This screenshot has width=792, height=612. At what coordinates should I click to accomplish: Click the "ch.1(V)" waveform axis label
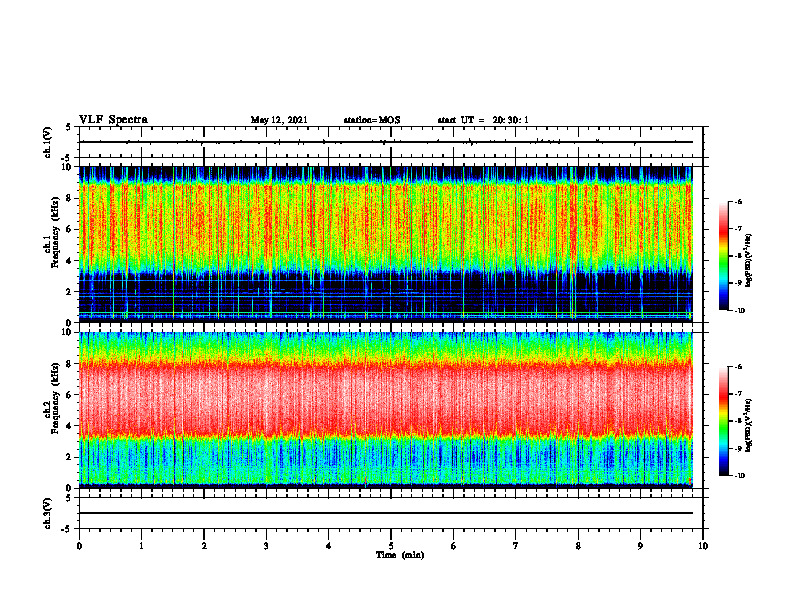pos(48,142)
